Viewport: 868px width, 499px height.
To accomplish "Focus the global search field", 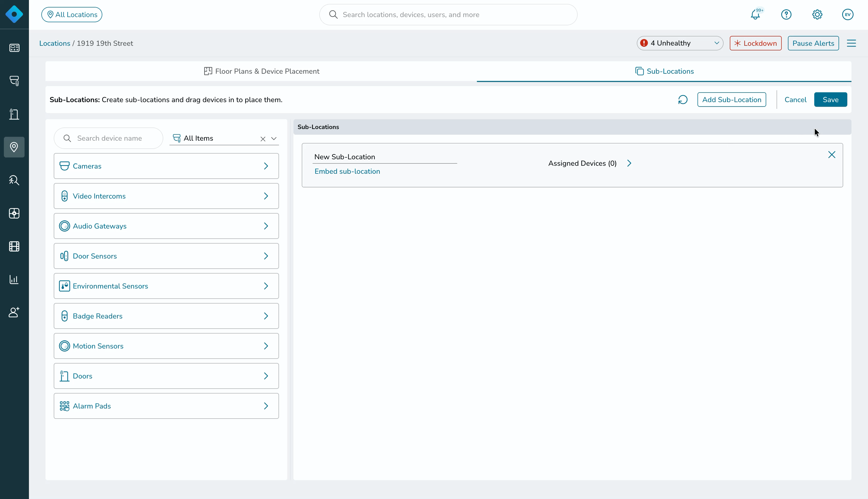I will [x=448, y=15].
